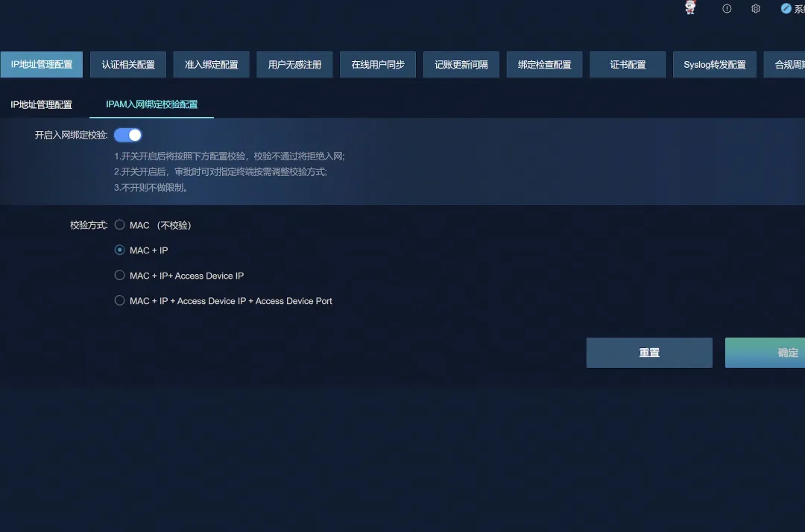Choose MAC + IP + Access Device IP + Access Device Port
Image resolution: width=805 pixels, height=532 pixels.
119,301
